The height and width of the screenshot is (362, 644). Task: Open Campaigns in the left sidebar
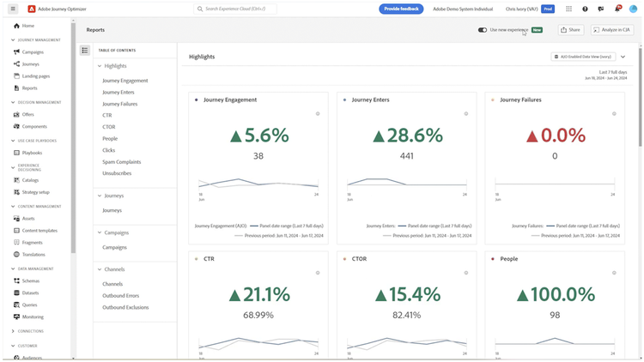tap(33, 52)
